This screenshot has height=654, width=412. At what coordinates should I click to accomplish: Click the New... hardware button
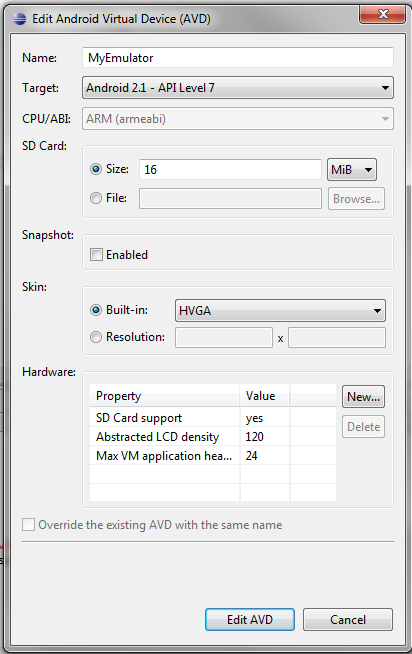point(363,397)
